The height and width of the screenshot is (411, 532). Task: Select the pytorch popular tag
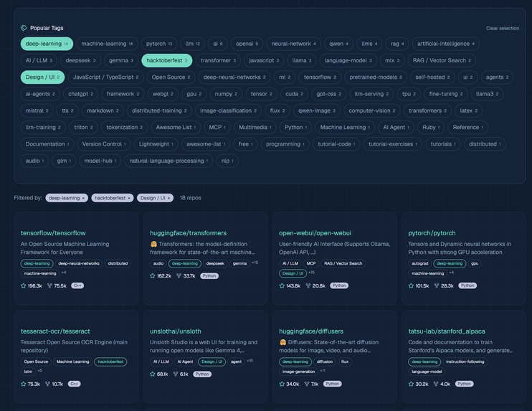(159, 44)
